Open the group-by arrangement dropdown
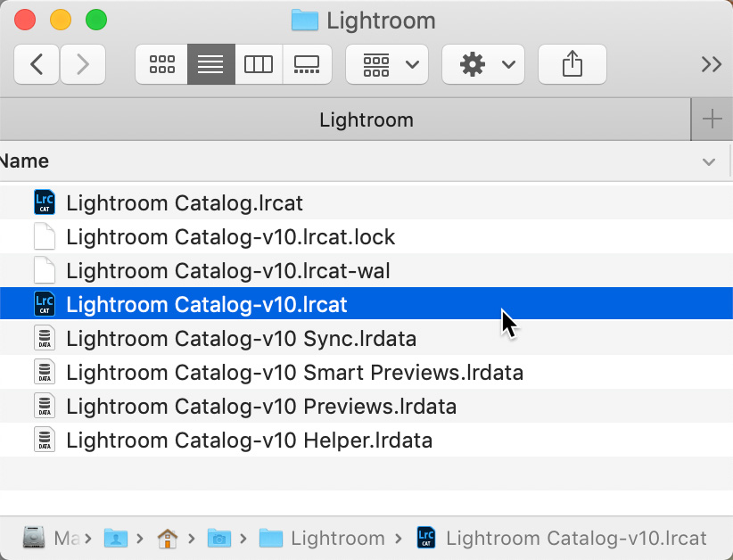The width and height of the screenshot is (733, 560). (387, 64)
